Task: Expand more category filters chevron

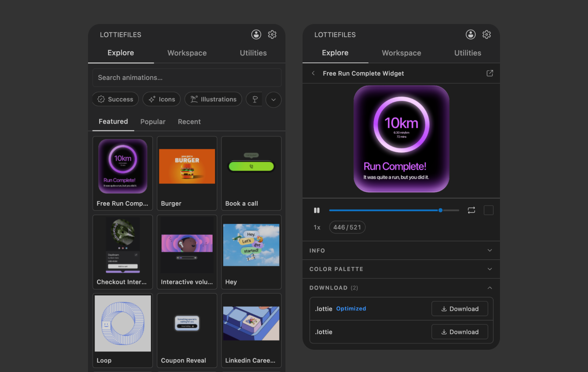Action: (x=273, y=100)
